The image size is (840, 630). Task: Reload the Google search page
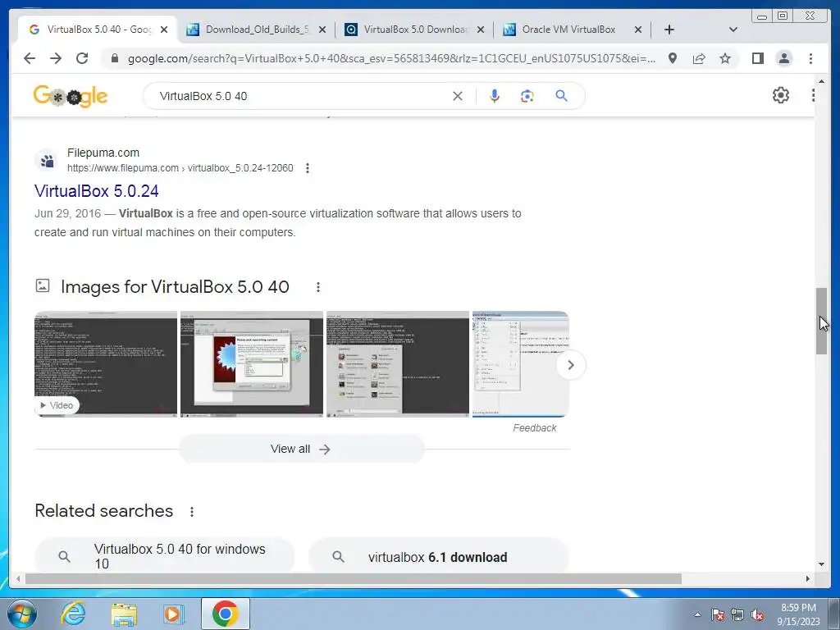pyautogui.click(x=82, y=58)
